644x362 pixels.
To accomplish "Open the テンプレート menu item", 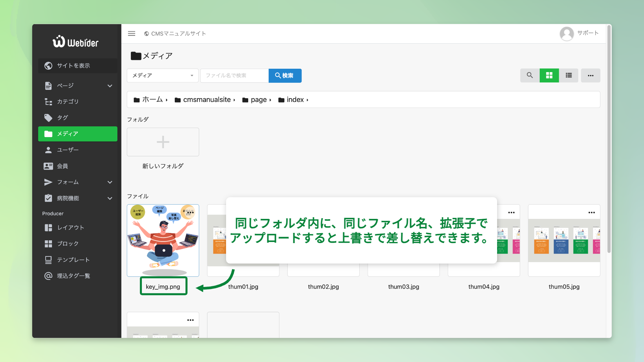I will click(73, 260).
